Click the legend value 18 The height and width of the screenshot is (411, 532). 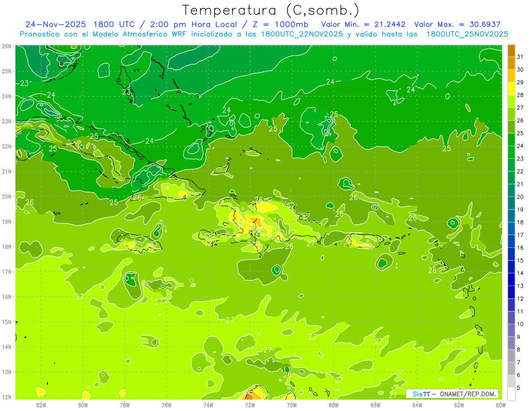520,222
